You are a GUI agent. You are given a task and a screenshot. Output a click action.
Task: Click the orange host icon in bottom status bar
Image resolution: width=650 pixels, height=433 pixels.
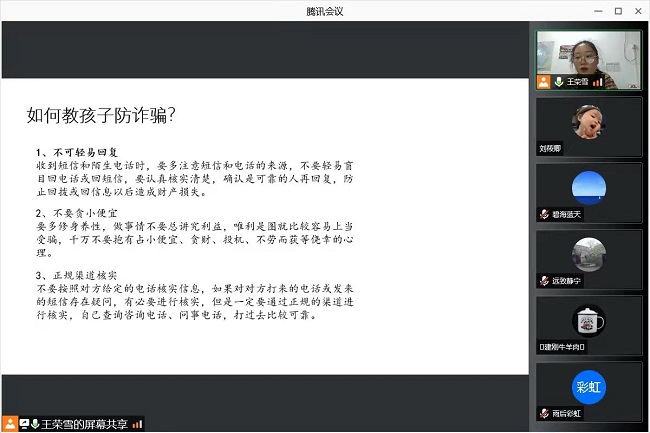[10, 424]
